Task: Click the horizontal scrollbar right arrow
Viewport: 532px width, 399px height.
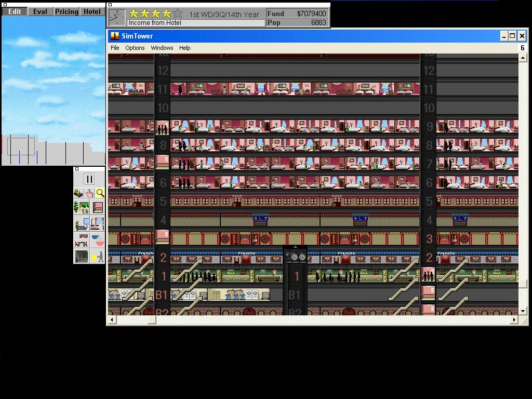Action: (514, 320)
